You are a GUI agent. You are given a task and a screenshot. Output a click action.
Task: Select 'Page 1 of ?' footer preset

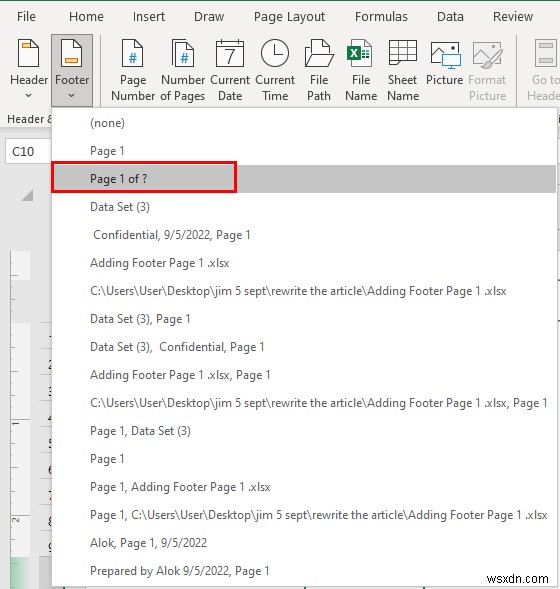pyautogui.click(x=304, y=179)
